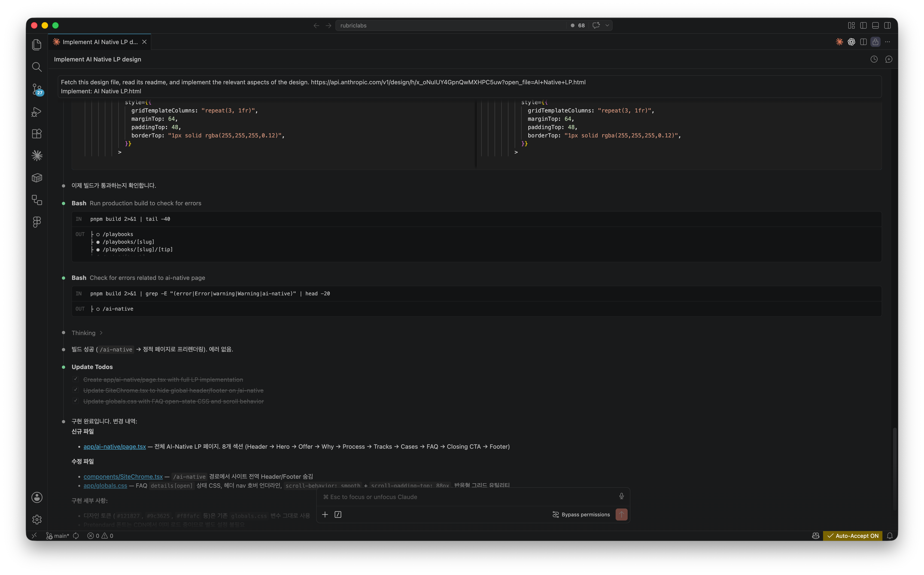The width and height of the screenshot is (924, 575).
Task: Open the chat dropdown chevron in the title bar
Action: coord(608,25)
